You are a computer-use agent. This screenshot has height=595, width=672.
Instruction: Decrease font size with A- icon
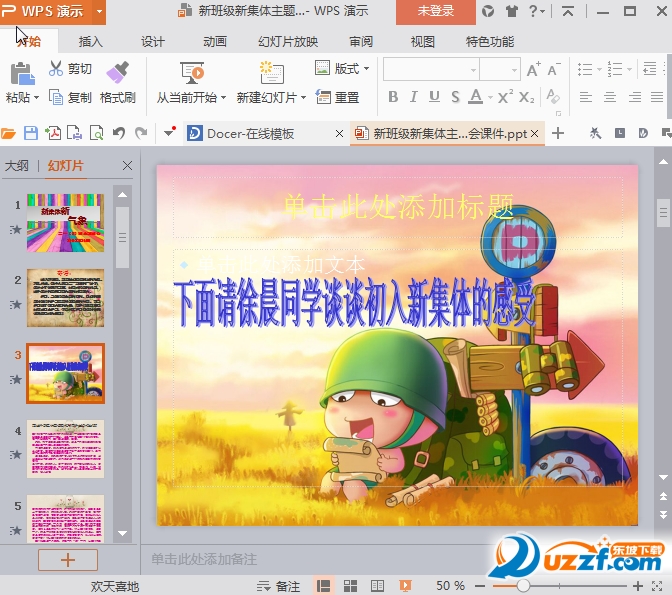(x=554, y=69)
